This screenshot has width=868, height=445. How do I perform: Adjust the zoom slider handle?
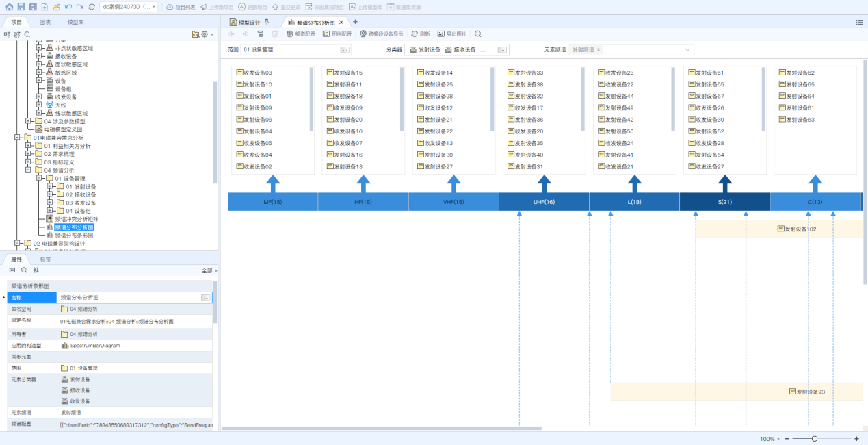pyautogui.click(x=815, y=438)
